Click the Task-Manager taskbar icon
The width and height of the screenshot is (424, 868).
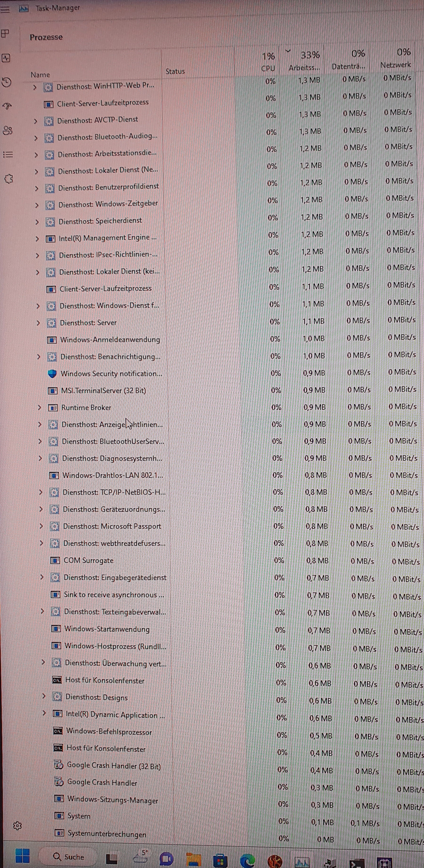coord(302,862)
